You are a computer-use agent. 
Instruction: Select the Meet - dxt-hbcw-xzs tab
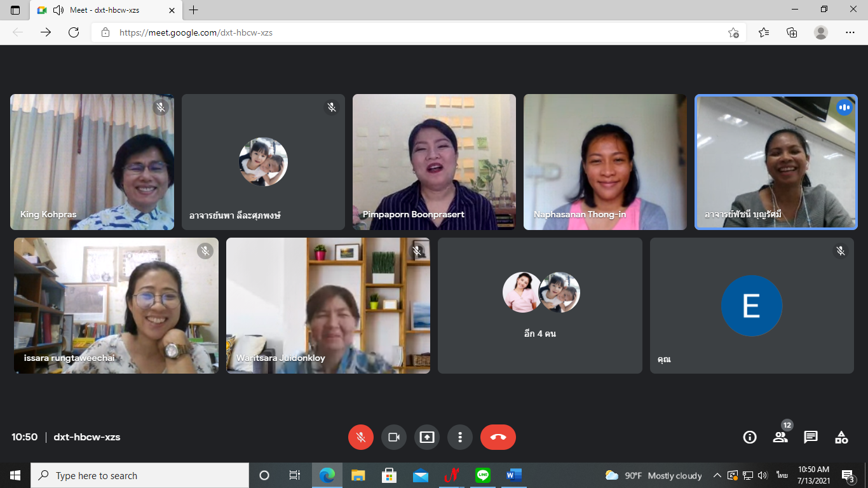[x=105, y=10]
